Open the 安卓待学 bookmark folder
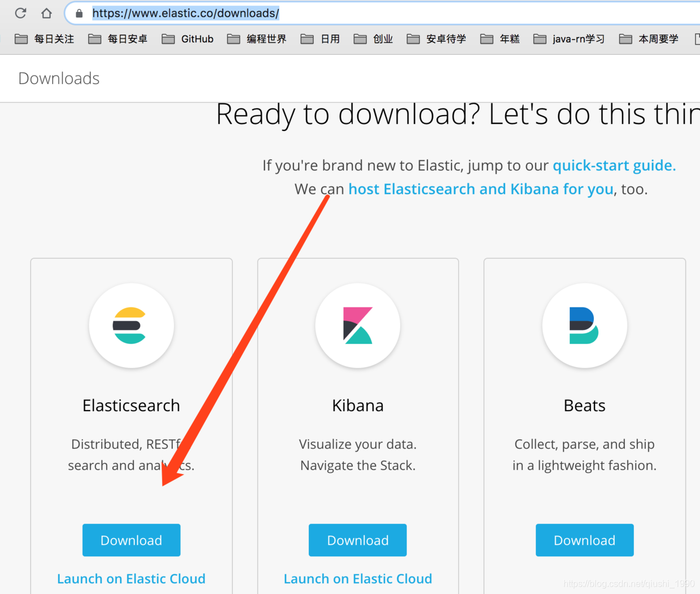Screen dimensions: 700x594 [x=436, y=39]
